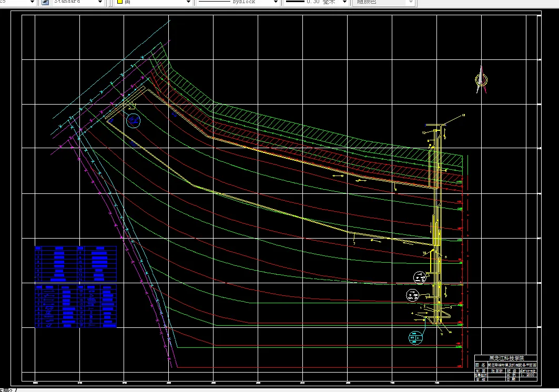Click the lower white circular callout symbol
The height and width of the screenshot is (392, 559).
[413, 295]
